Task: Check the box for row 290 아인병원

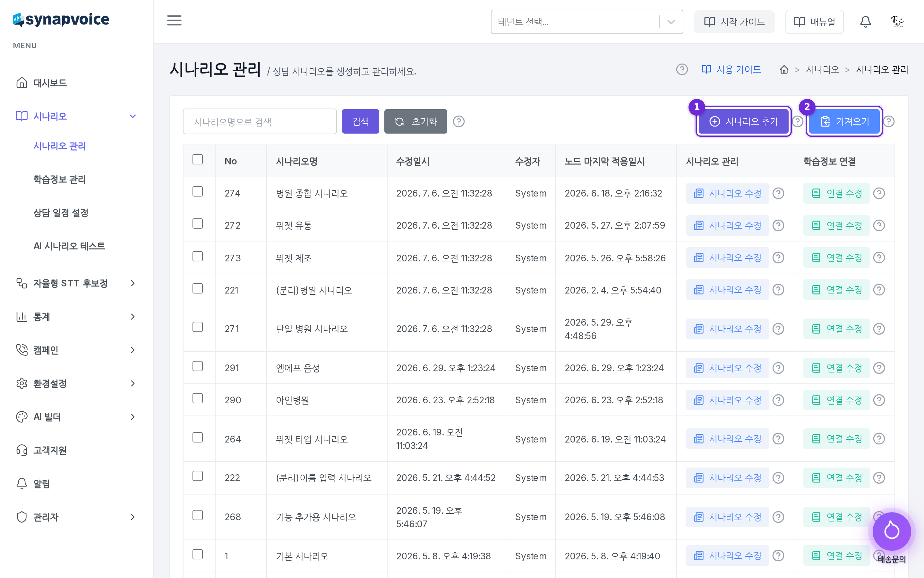Action: 197,398
